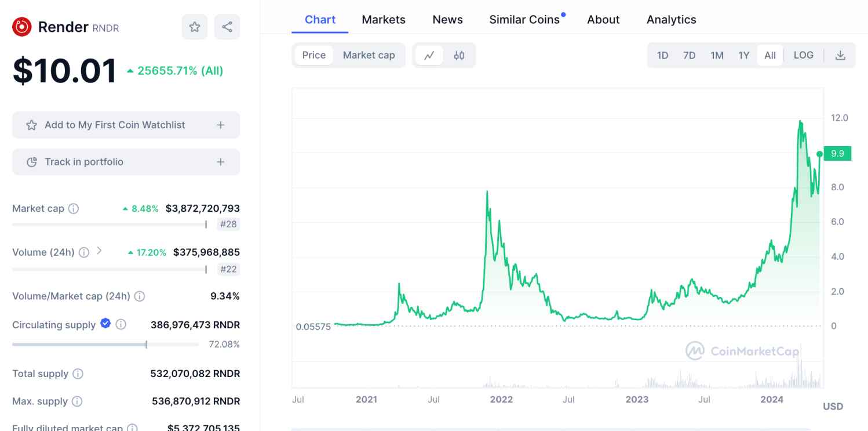Viewport: 868px width, 431px height.
Task: Click the 9.9 current price marker
Action: tap(837, 154)
